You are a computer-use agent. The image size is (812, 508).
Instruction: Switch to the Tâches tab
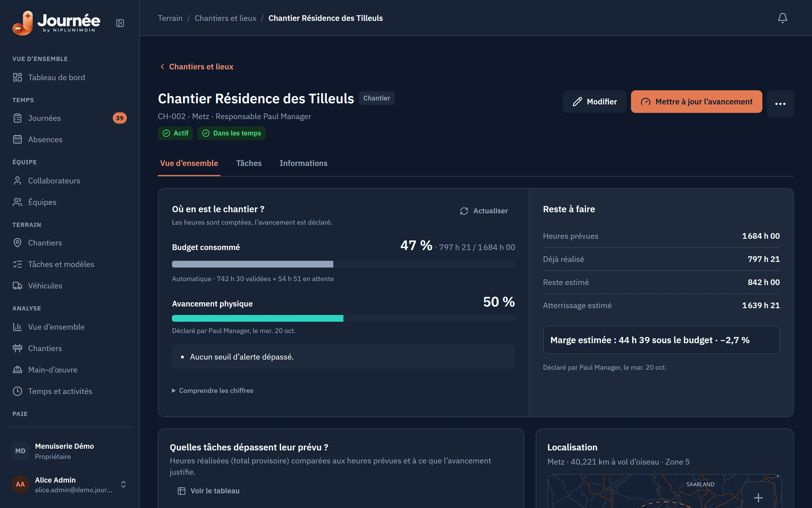pos(249,163)
